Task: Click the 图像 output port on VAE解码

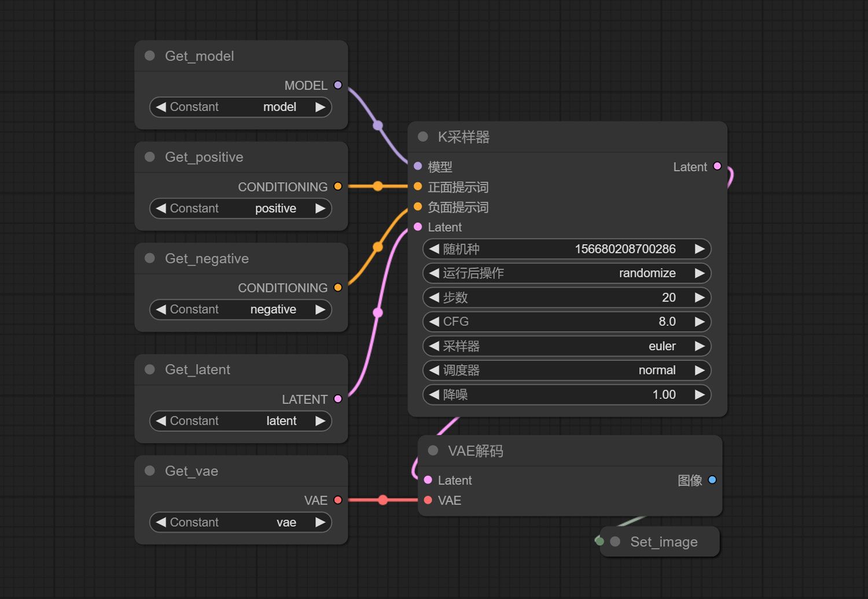Action: tap(712, 480)
